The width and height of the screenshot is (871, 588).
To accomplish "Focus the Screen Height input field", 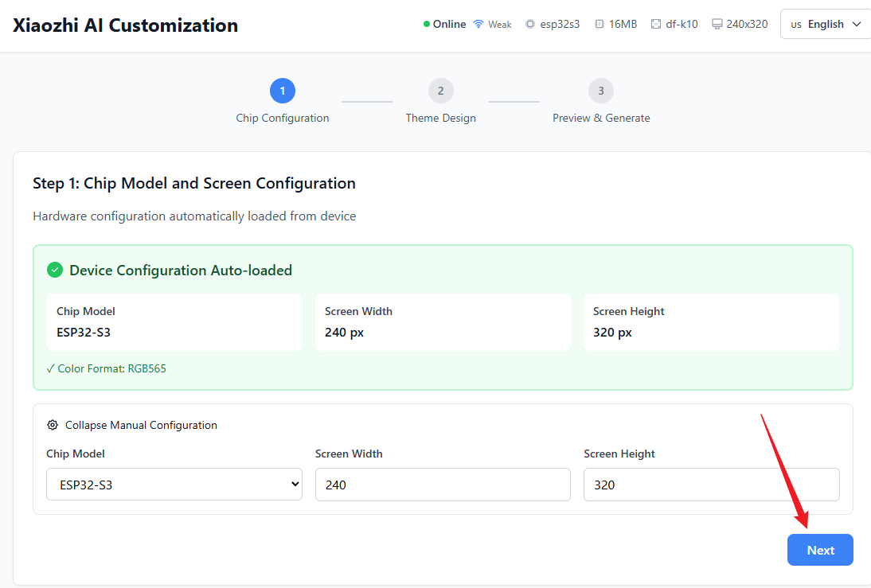I will click(711, 484).
